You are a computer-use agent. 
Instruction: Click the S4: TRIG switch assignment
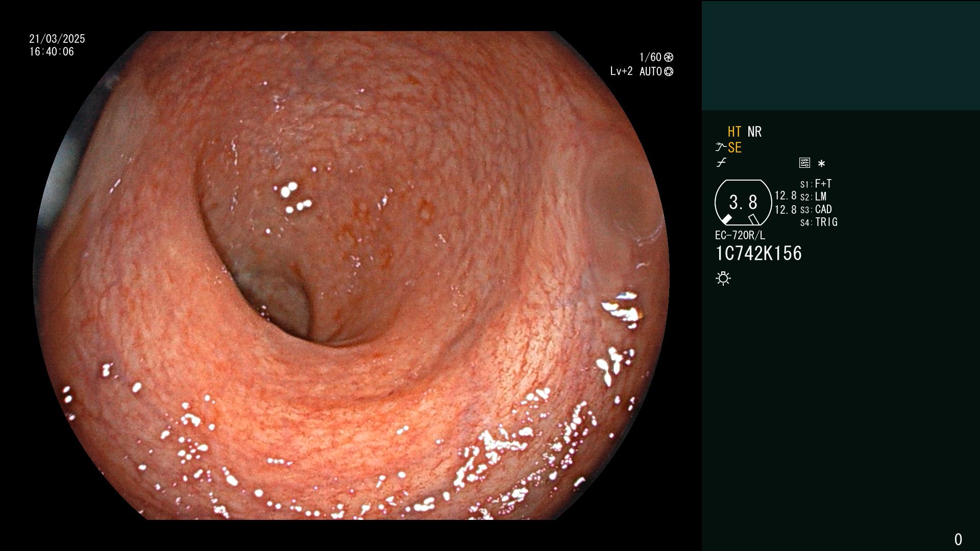point(819,222)
